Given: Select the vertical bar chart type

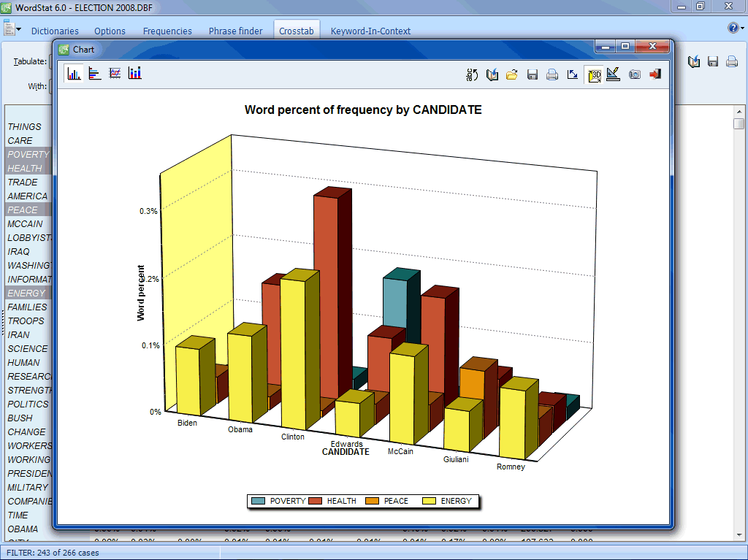Looking at the screenshot, I should tap(74, 74).
